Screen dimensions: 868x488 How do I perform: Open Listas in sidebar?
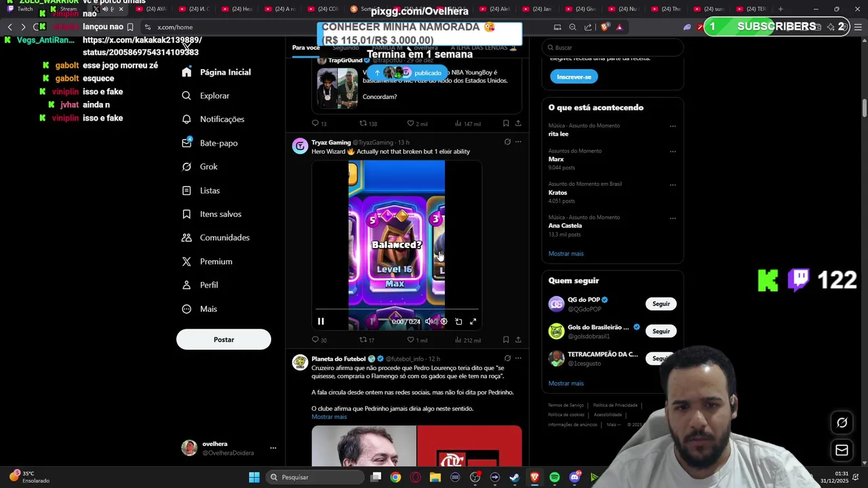[x=201, y=190]
